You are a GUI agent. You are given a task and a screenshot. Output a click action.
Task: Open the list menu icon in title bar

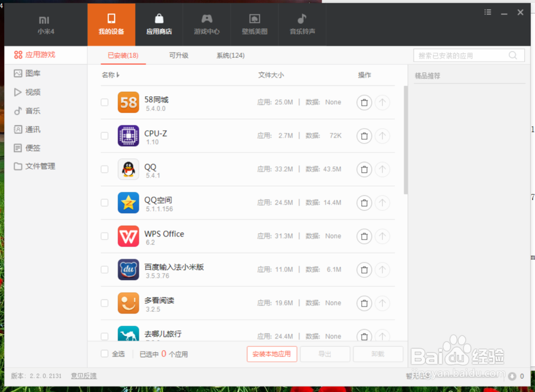pos(488,12)
